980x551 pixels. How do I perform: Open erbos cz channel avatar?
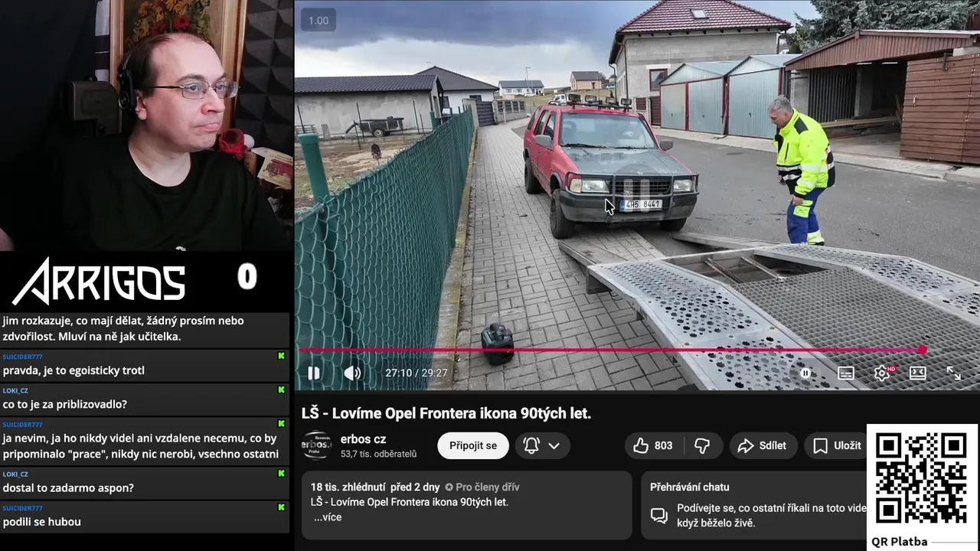pyautogui.click(x=316, y=445)
